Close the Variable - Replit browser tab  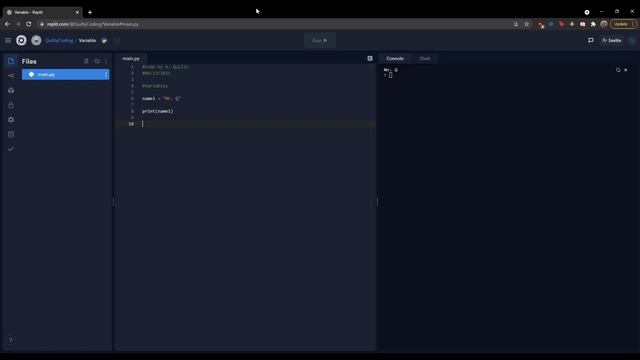(x=77, y=12)
